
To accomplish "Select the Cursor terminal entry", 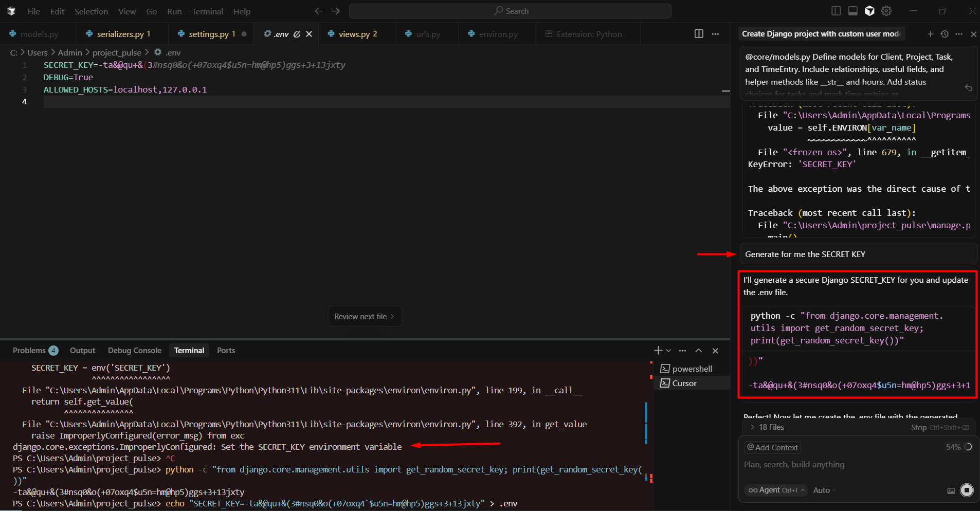I will pos(692,383).
